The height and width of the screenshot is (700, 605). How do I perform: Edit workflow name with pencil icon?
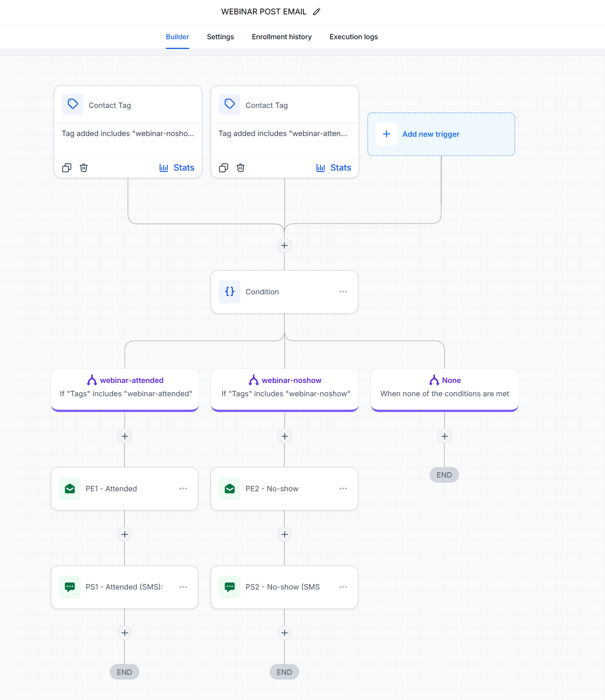tap(316, 12)
